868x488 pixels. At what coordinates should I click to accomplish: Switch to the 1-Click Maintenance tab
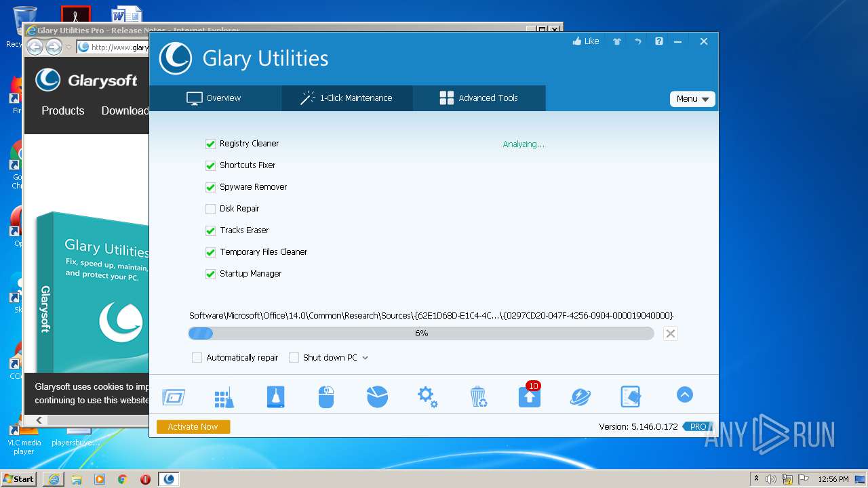click(347, 98)
